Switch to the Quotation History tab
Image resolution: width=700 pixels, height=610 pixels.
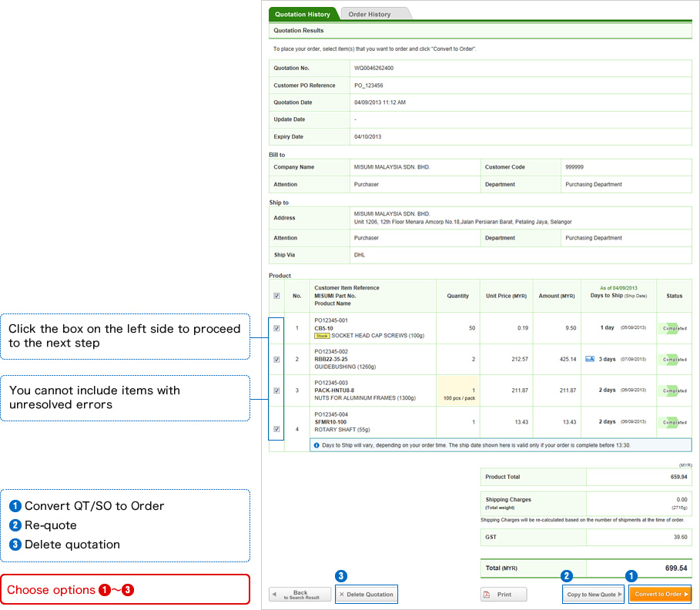[303, 14]
